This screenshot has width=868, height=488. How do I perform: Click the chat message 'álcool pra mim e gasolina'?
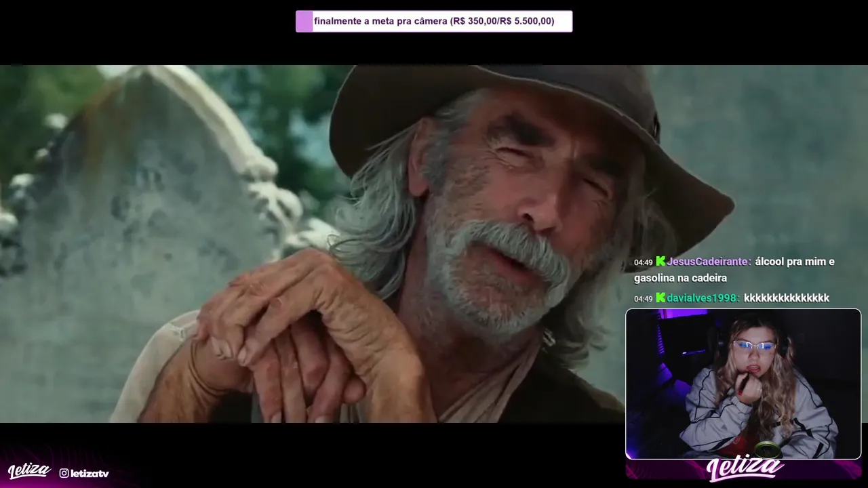click(x=734, y=270)
